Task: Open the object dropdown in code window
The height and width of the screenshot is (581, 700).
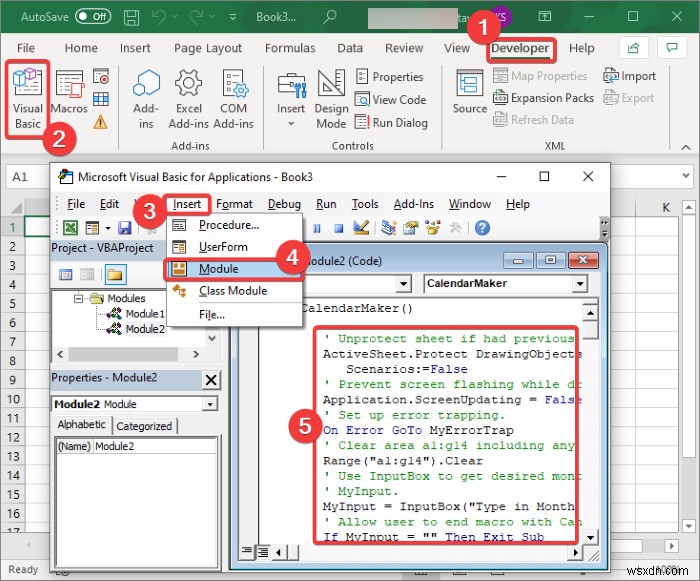Action: click(404, 284)
